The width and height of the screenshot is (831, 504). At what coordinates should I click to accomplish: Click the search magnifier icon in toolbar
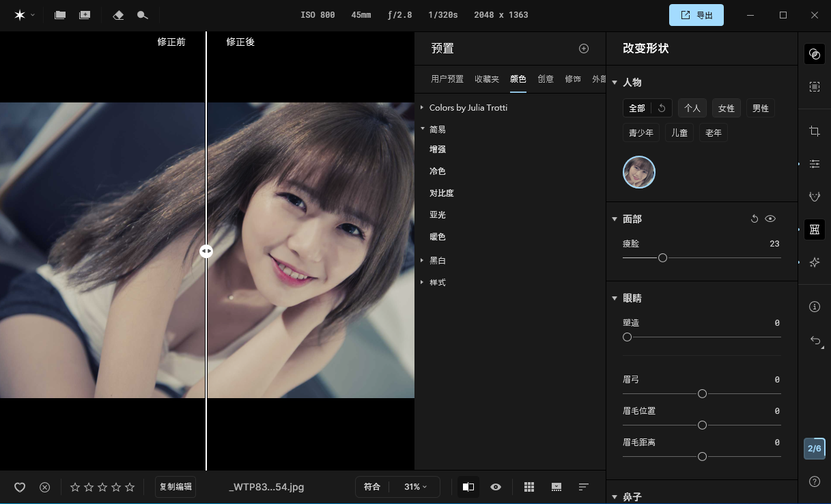click(x=142, y=15)
